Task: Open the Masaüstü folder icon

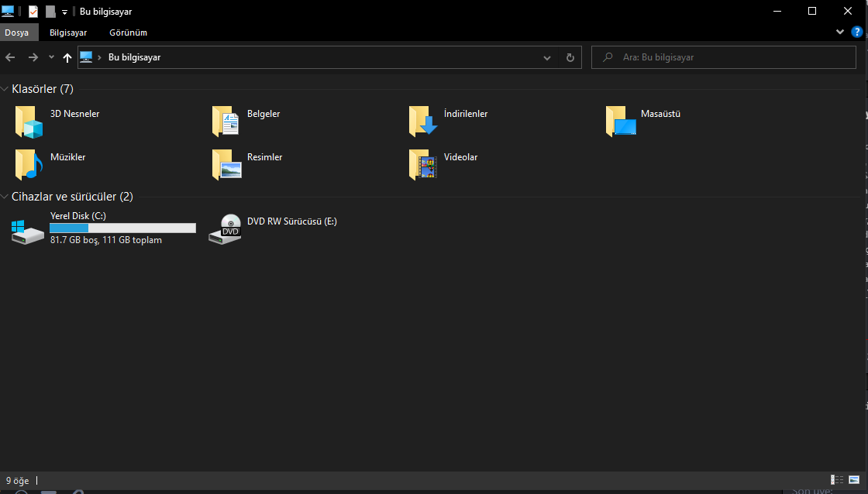Action: pyautogui.click(x=621, y=122)
